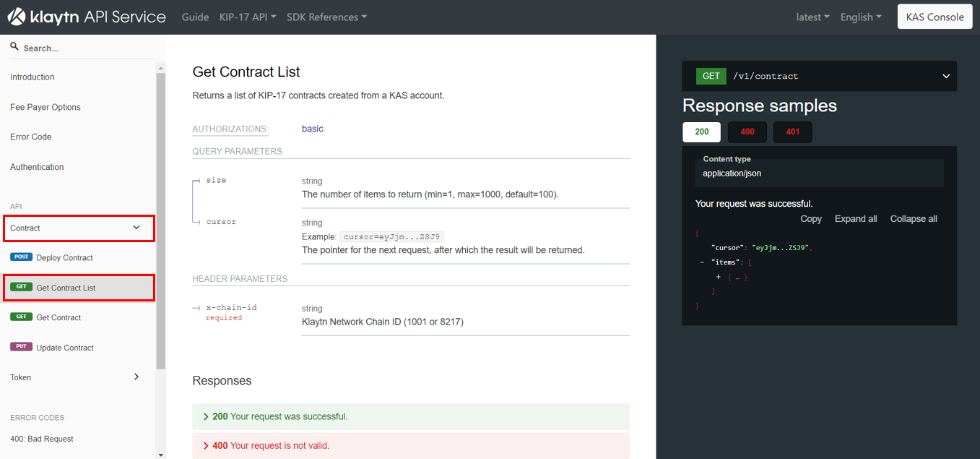Click the search magnifier icon
Image resolution: width=980 pixels, height=459 pixels.
click(14, 46)
